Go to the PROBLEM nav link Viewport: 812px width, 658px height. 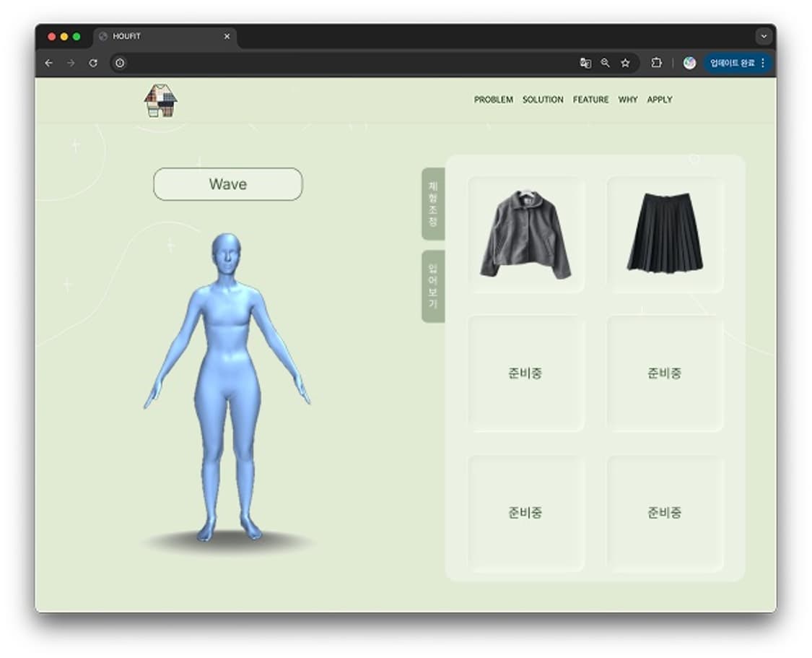pyautogui.click(x=493, y=100)
